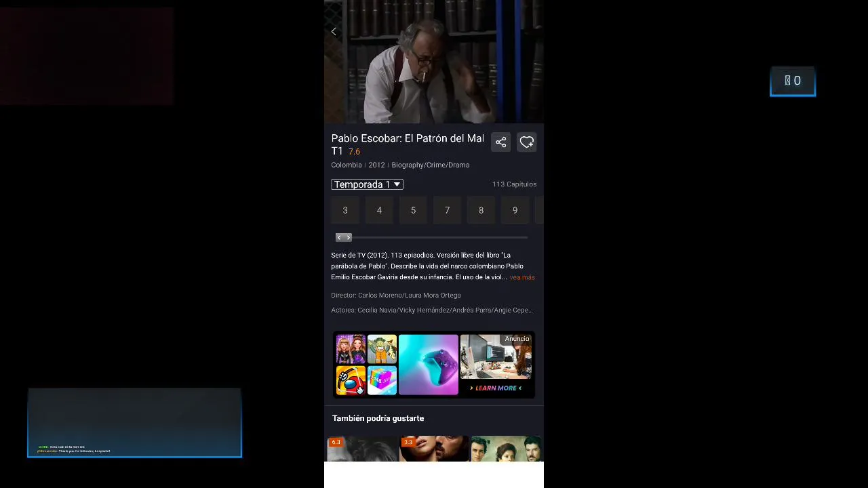Share Pablo Escobar series via share icon
The width and height of the screenshot is (868, 488).
[x=500, y=142]
